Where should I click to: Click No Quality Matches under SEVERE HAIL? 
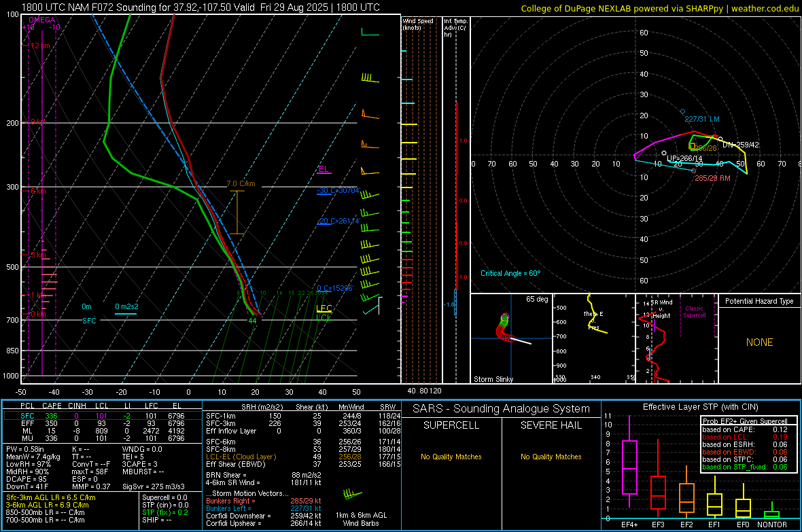pyautogui.click(x=551, y=457)
